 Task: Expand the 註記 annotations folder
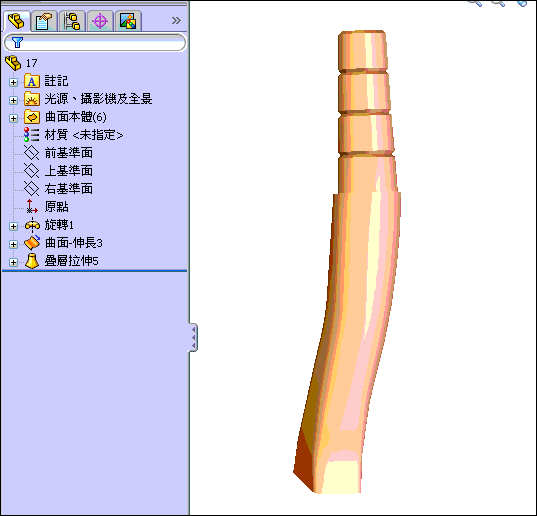[13, 83]
